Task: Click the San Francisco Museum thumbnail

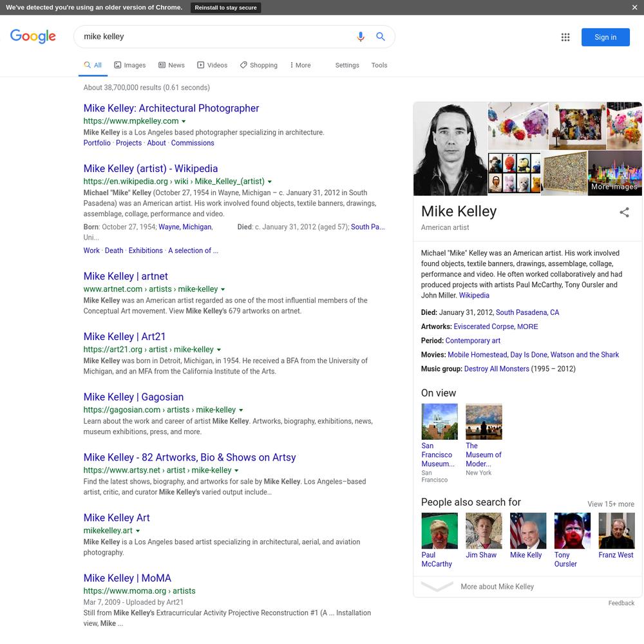Action: coord(439,421)
